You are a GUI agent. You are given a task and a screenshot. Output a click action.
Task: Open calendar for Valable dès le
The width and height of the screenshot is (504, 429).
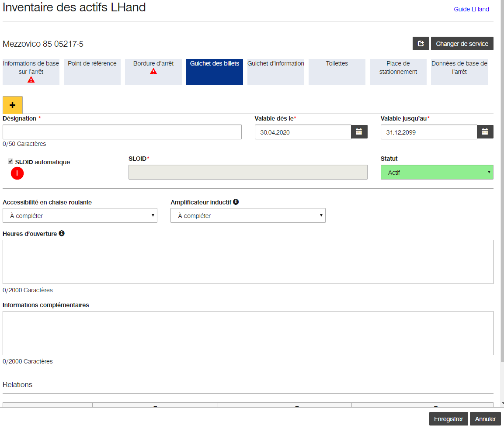click(x=359, y=132)
